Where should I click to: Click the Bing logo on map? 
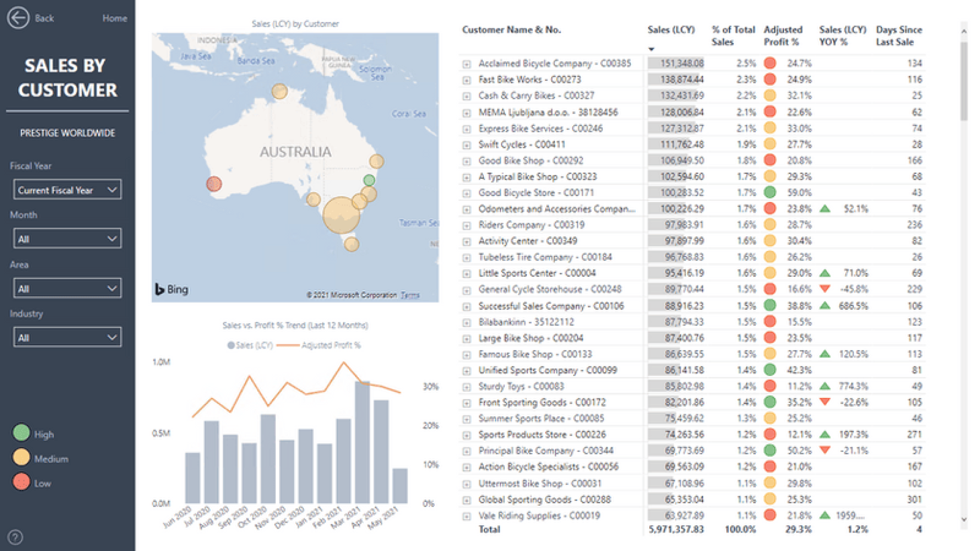[171, 289]
